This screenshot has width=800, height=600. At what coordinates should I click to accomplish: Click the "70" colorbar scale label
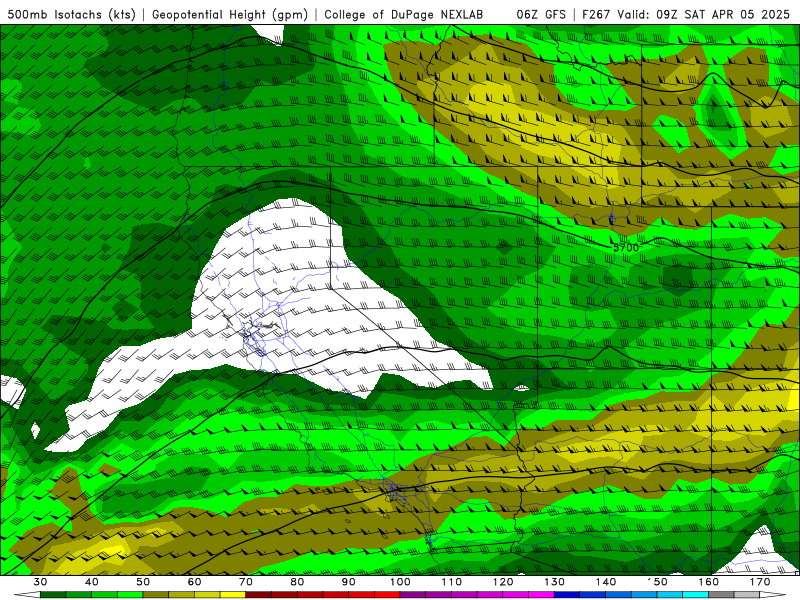[246, 582]
